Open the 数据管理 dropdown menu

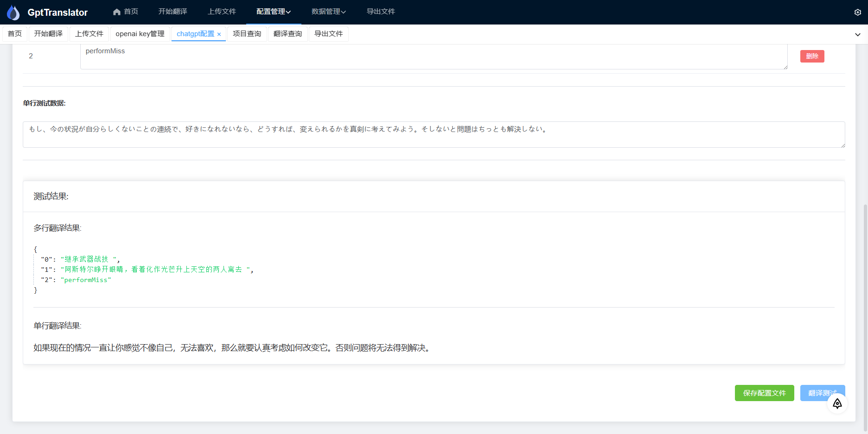(x=328, y=12)
